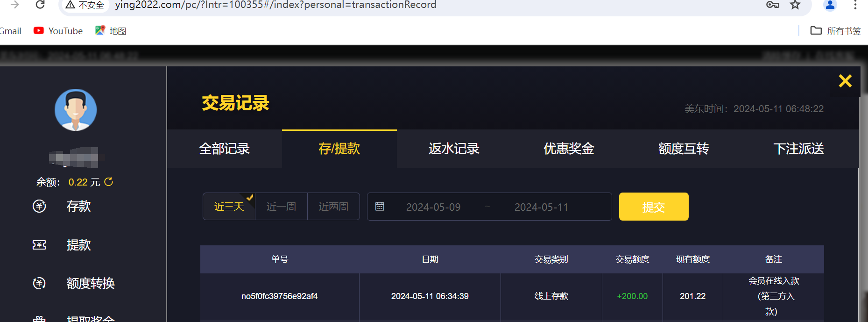Close the 交易记录 dialog with the yellow X
This screenshot has width=868, height=322.
pos(845,81)
